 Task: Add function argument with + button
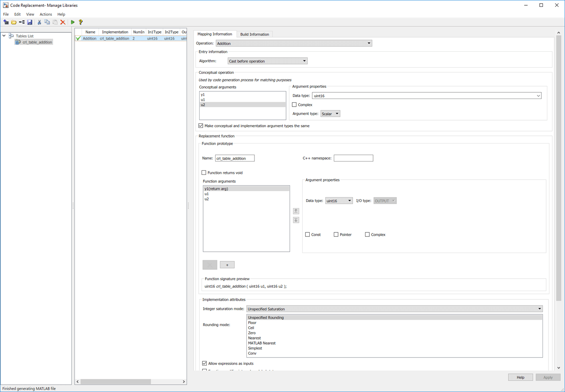(x=227, y=265)
